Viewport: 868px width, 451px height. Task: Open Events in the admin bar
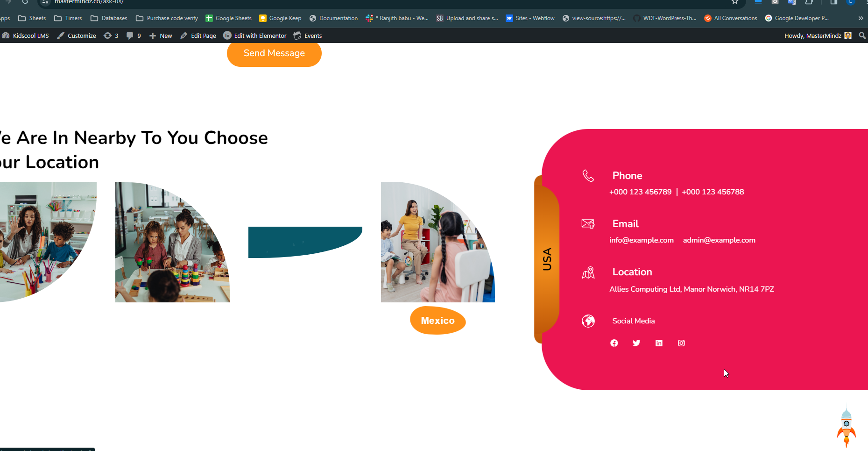coord(308,36)
